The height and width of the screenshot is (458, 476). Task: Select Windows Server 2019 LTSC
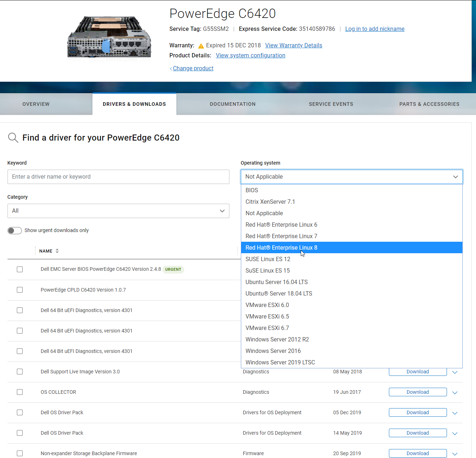point(352,362)
